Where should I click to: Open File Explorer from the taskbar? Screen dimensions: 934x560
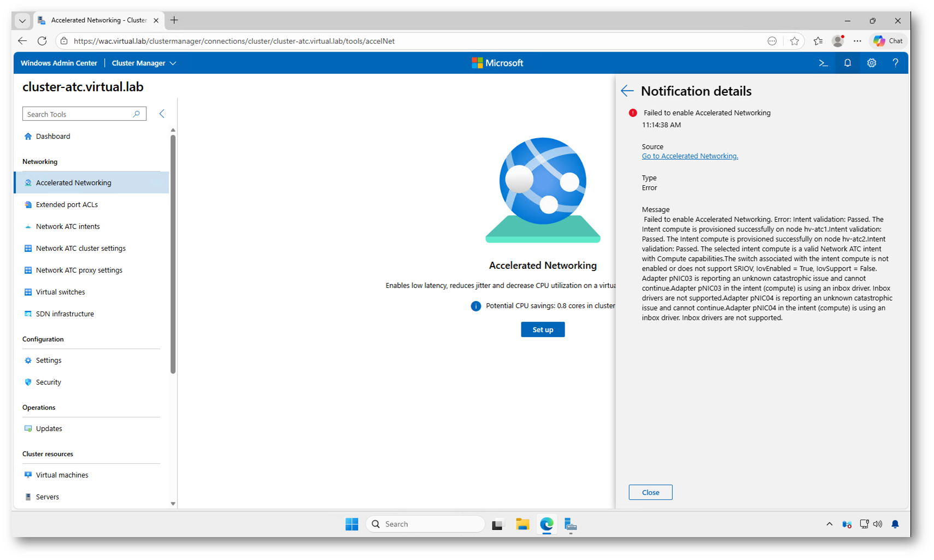[x=522, y=524]
